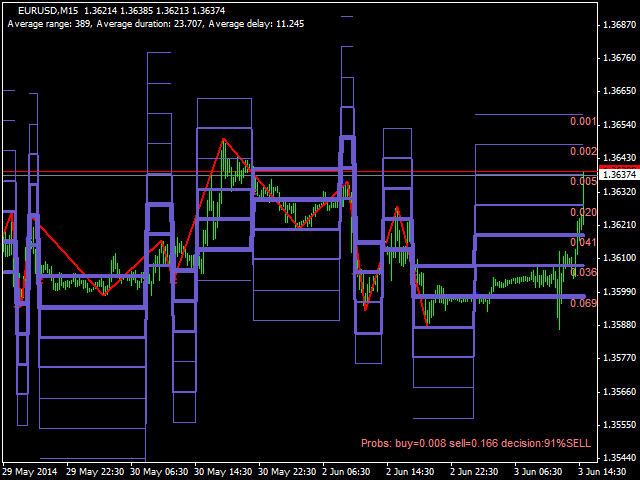Click the probability label 0.020
This screenshot has width=640, height=480.
click(583, 212)
